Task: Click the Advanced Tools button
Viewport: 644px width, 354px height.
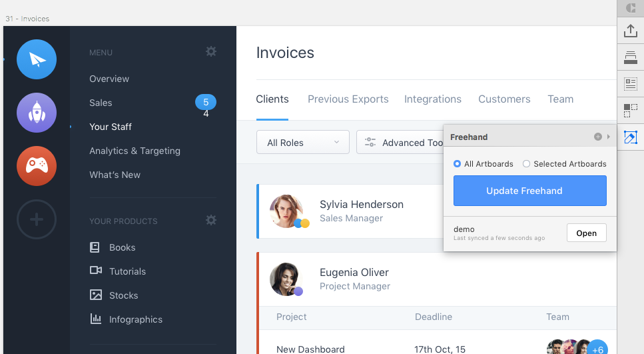Action: [400, 142]
